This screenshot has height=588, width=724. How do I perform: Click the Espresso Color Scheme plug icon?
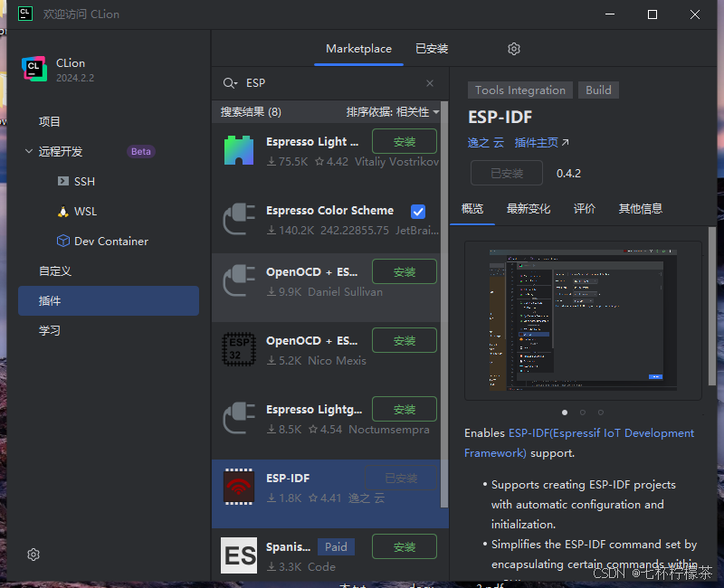(x=239, y=219)
